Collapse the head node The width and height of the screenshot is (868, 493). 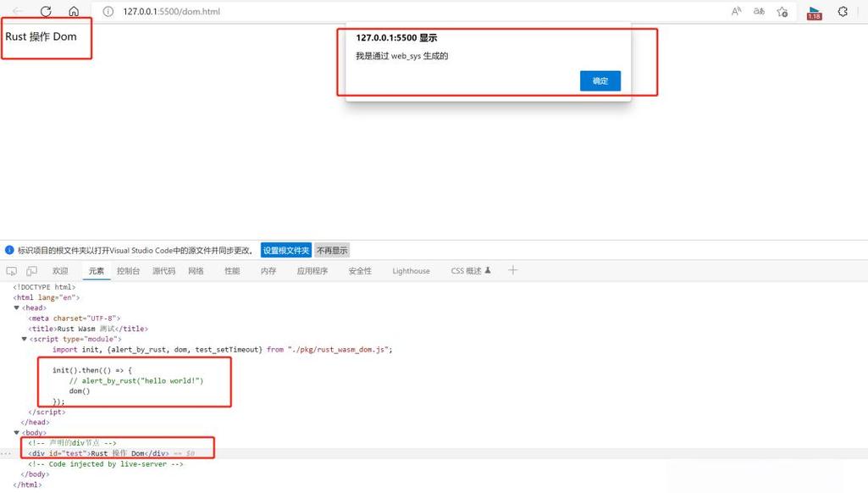(x=17, y=307)
